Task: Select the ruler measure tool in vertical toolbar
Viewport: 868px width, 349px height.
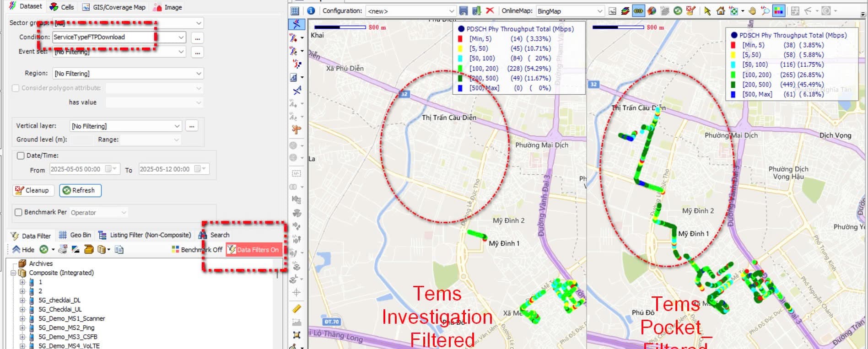Action: pyautogui.click(x=297, y=309)
